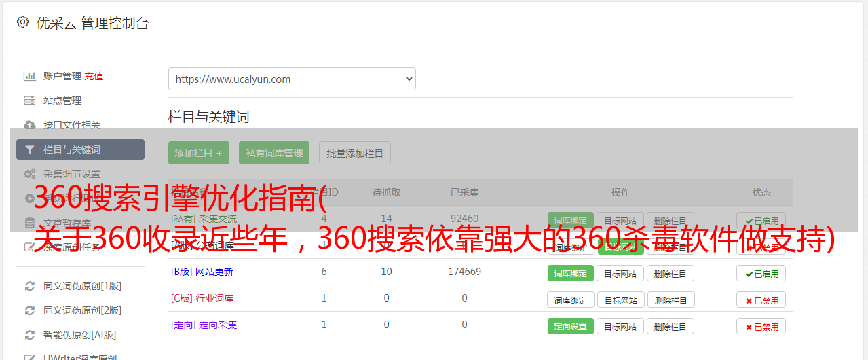Click the server icon next to 站点管理
Viewport: 868px width, 360px height.
pos(29,101)
